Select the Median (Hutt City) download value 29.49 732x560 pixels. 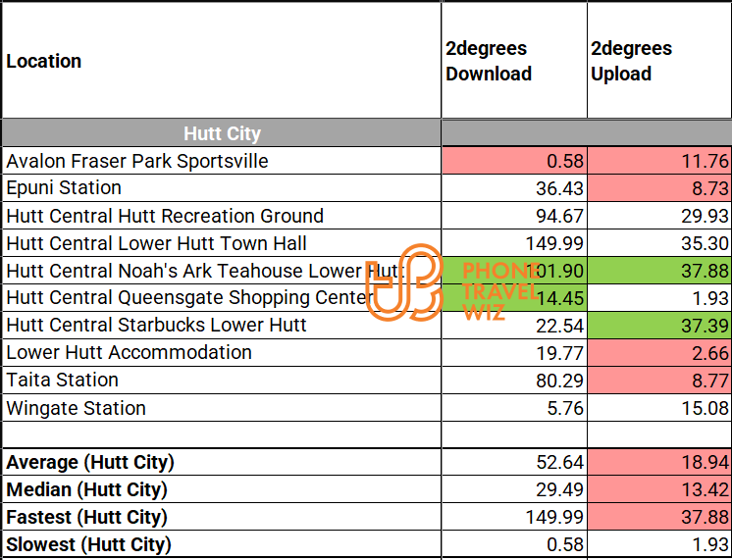coord(513,489)
